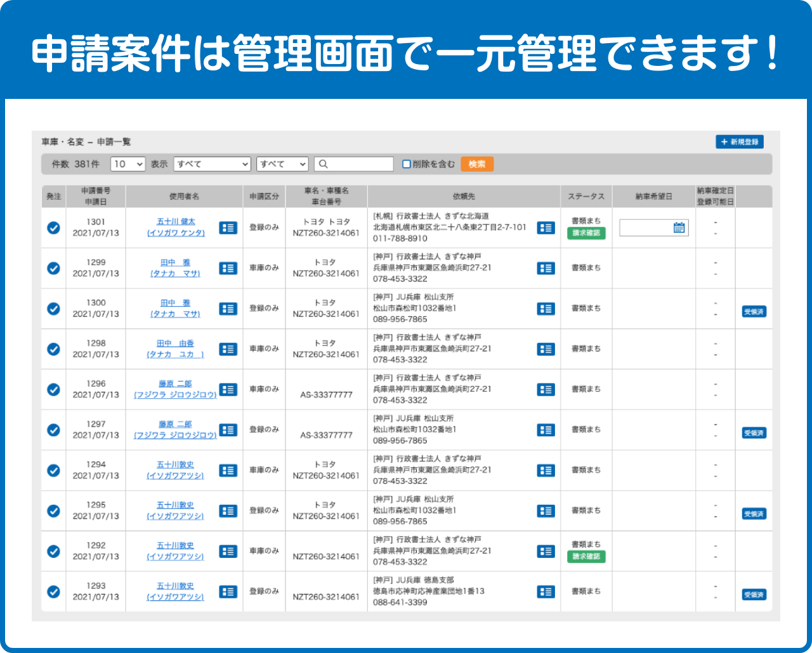Open user detail icon in row 1296
Image resolution: width=812 pixels, height=653 pixels.
coord(228,389)
